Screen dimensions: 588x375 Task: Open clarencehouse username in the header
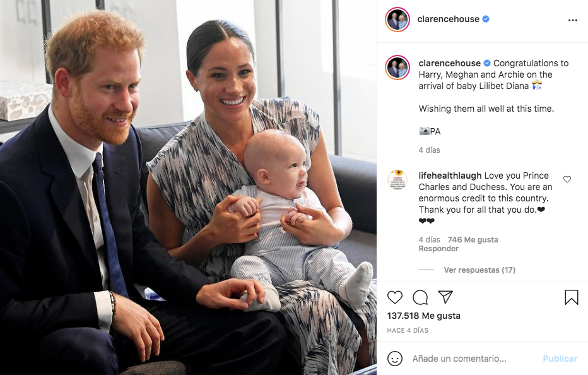(448, 19)
